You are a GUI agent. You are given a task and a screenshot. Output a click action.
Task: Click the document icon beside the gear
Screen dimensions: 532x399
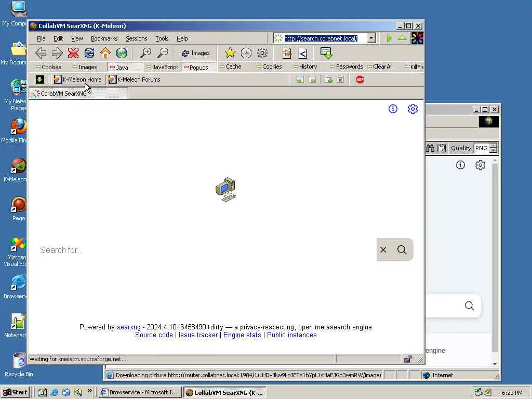pos(287,53)
